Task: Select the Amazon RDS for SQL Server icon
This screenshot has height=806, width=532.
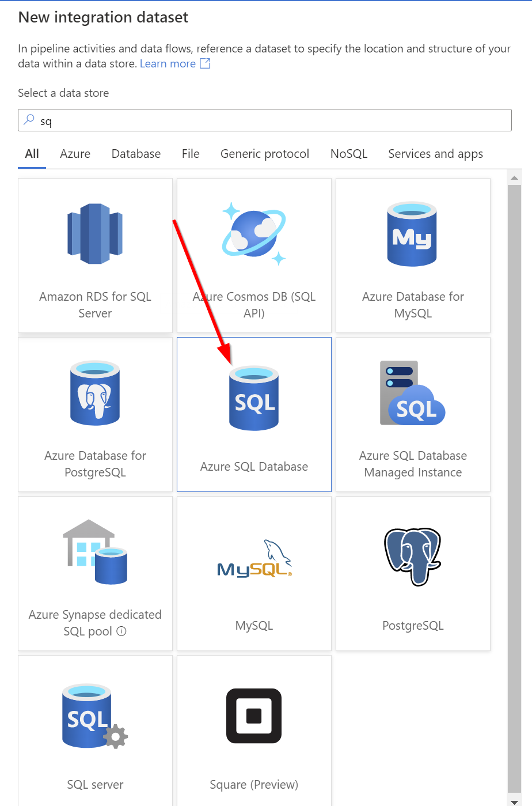Action: pos(95,233)
